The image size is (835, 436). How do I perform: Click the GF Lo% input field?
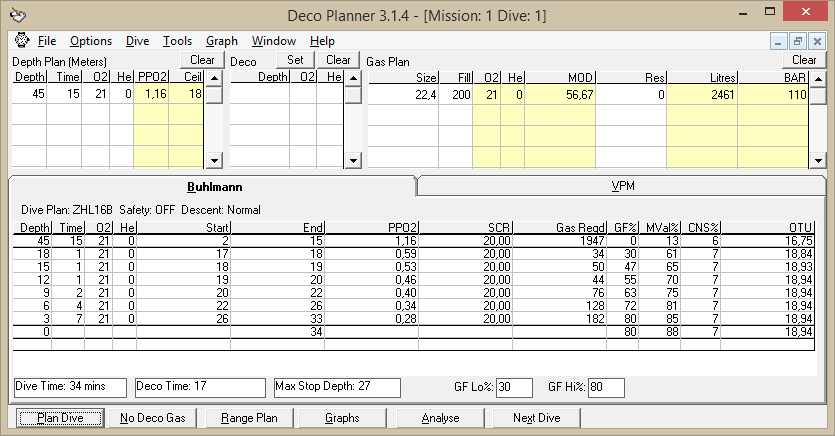click(514, 387)
